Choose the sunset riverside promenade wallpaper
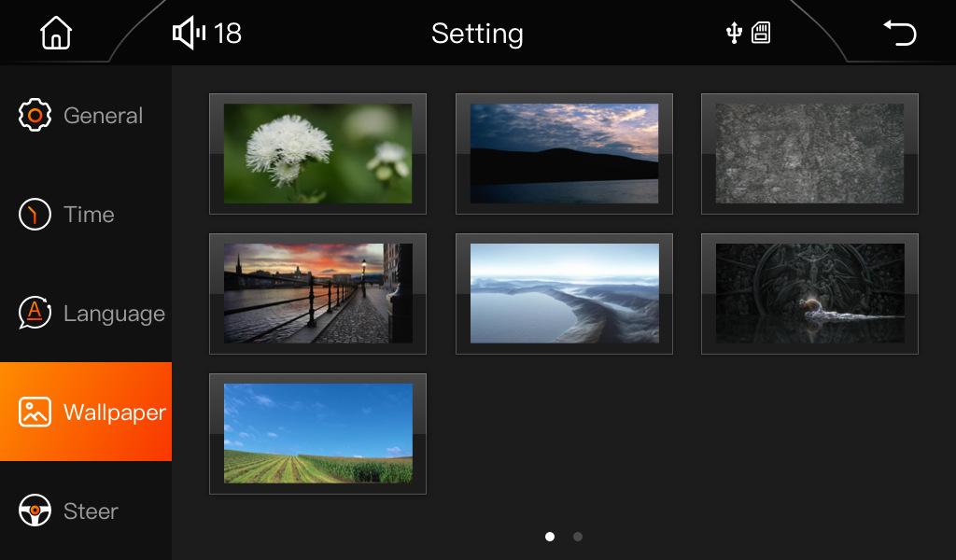Image resolution: width=956 pixels, height=560 pixels. pos(317,294)
